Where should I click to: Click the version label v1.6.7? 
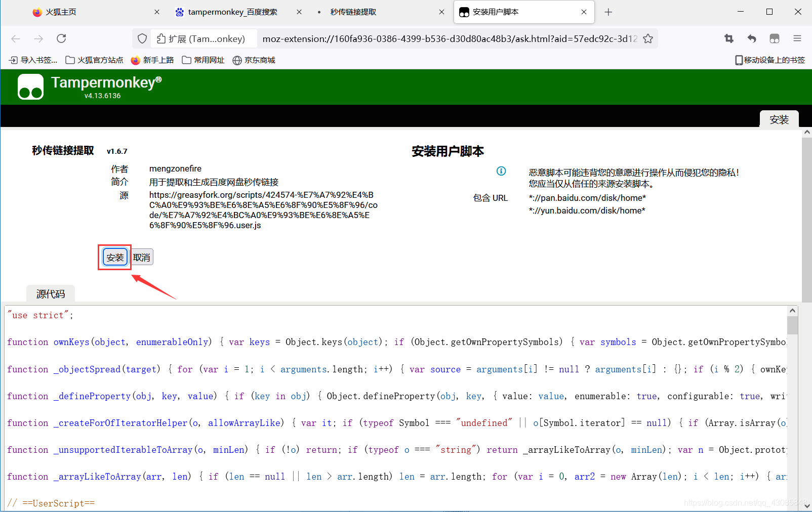117,151
